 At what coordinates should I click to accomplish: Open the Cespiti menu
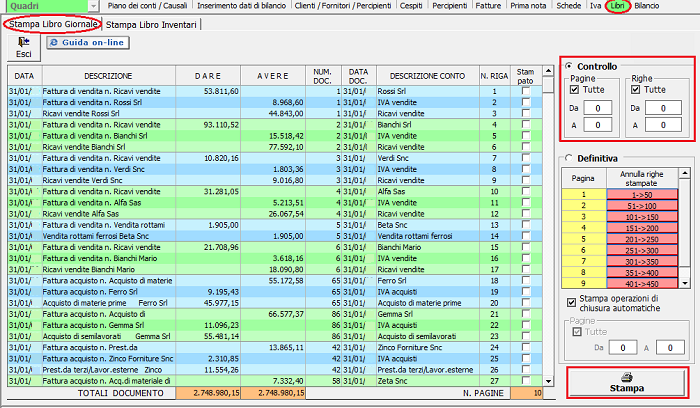(411, 6)
